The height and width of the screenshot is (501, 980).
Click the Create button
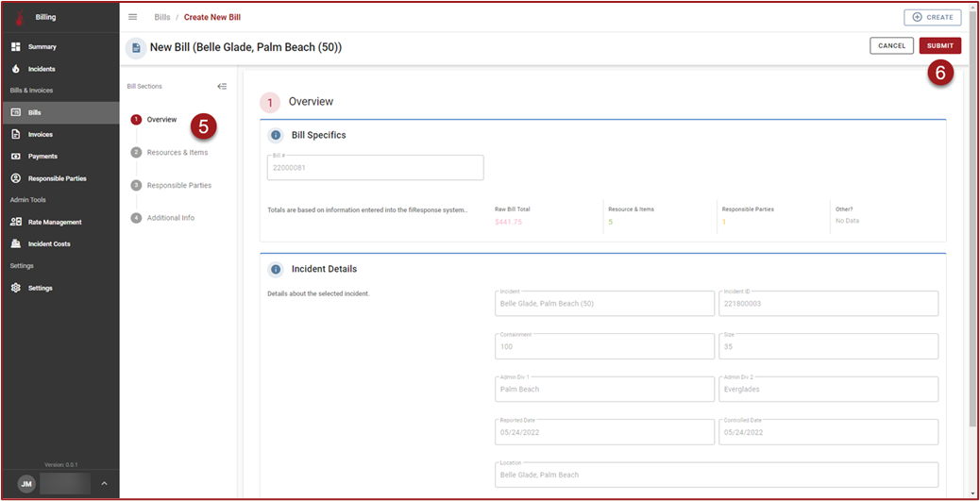932,17
